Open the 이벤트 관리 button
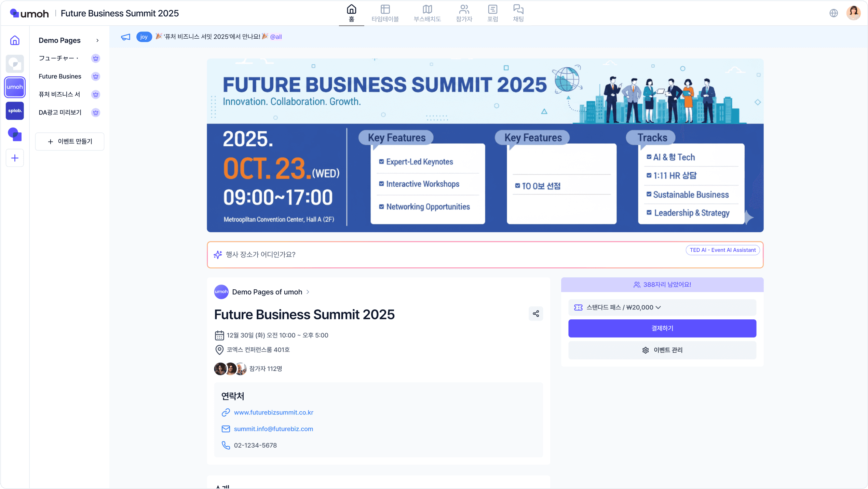 pyautogui.click(x=662, y=350)
